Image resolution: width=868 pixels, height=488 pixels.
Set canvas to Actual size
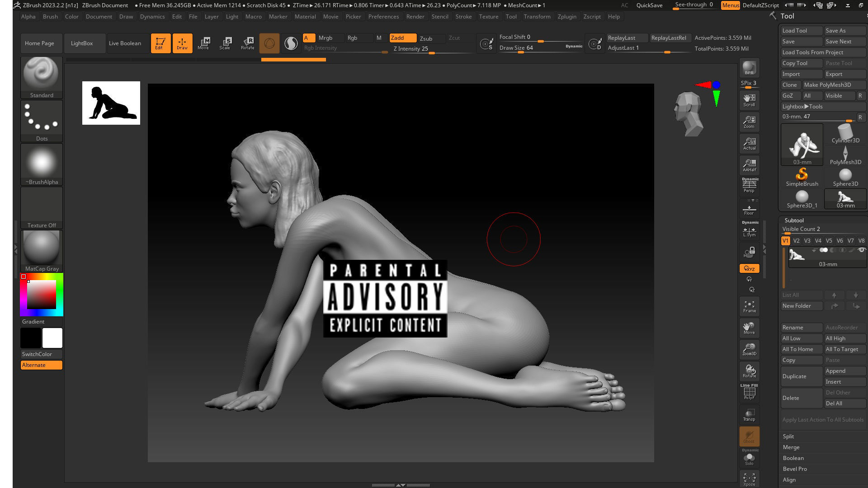(x=749, y=144)
